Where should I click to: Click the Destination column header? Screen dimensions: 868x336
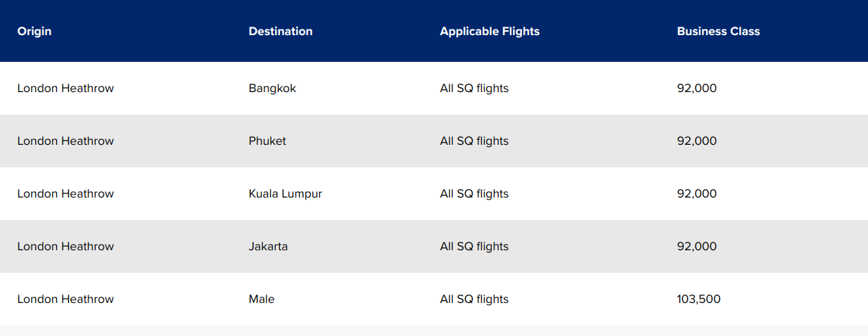click(x=281, y=31)
